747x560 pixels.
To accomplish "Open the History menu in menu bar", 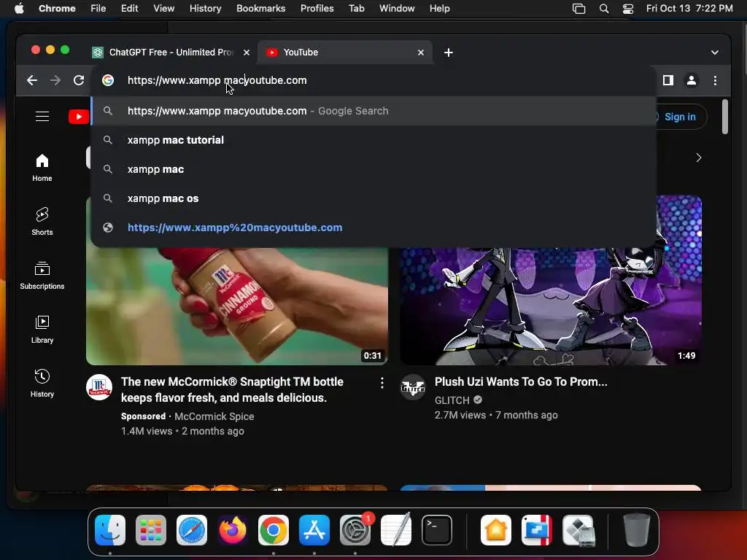I will [205, 9].
